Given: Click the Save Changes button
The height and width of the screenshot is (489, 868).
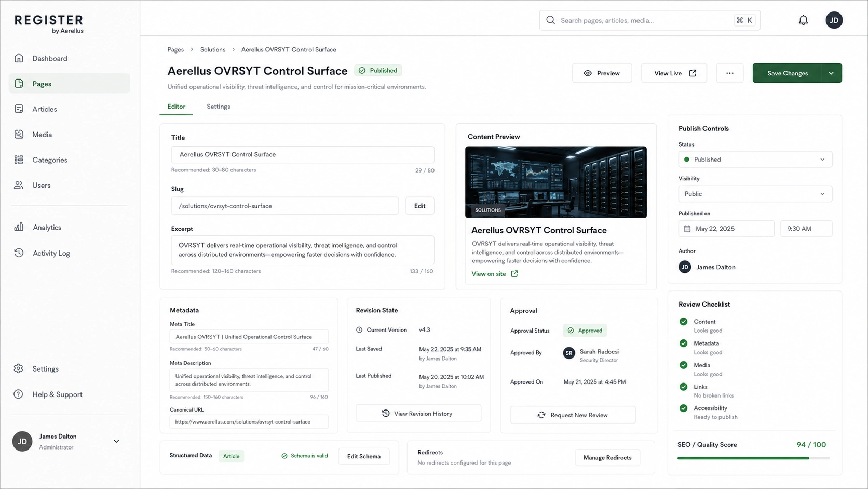Looking at the screenshot, I should tap(788, 73).
